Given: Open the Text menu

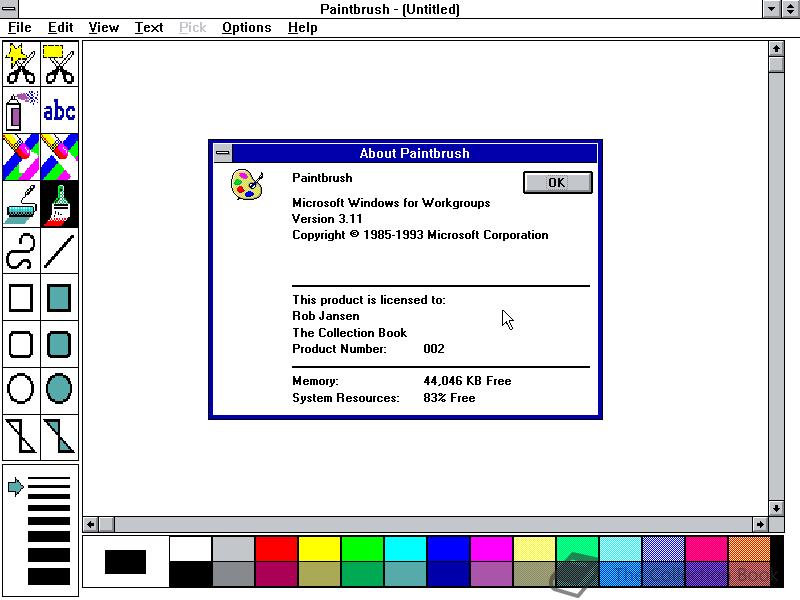Looking at the screenshot, I should (x=149, y=28).
